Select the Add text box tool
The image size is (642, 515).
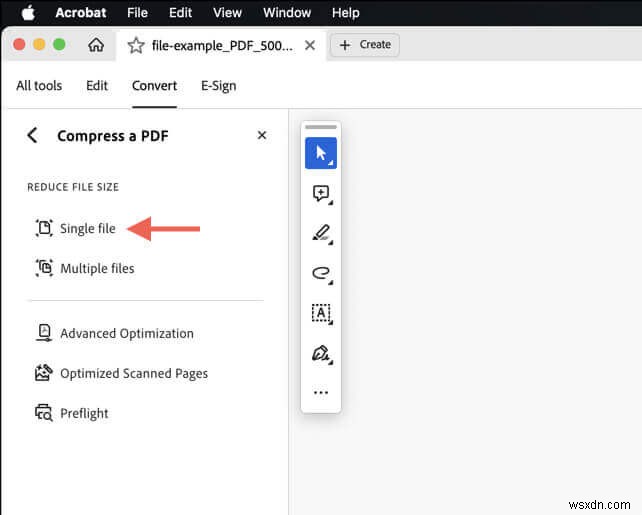[x=321, y=313]
